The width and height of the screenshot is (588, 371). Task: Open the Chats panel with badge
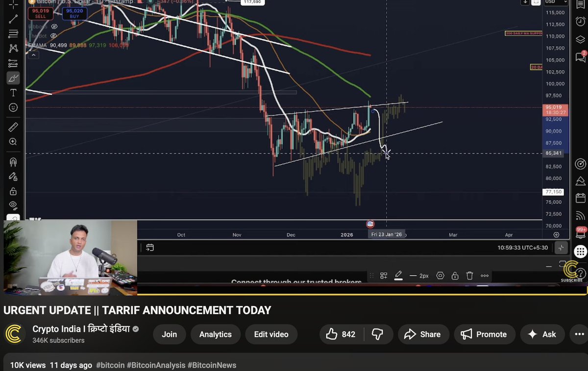pyautogui.click(x=581, y=57)
